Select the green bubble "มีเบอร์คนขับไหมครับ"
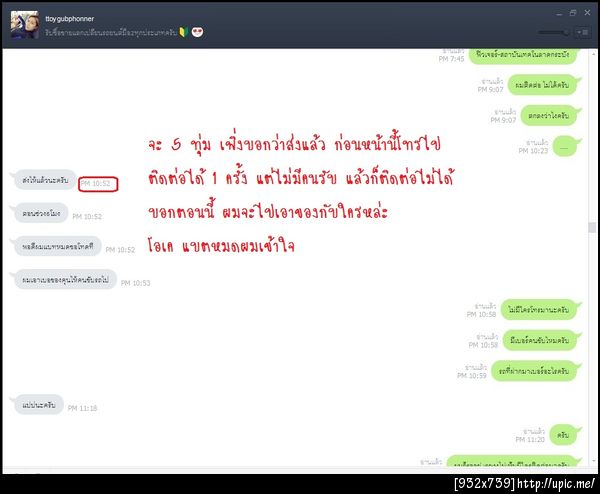This screenshot has width=600, height=494. [x=540, y=340]
